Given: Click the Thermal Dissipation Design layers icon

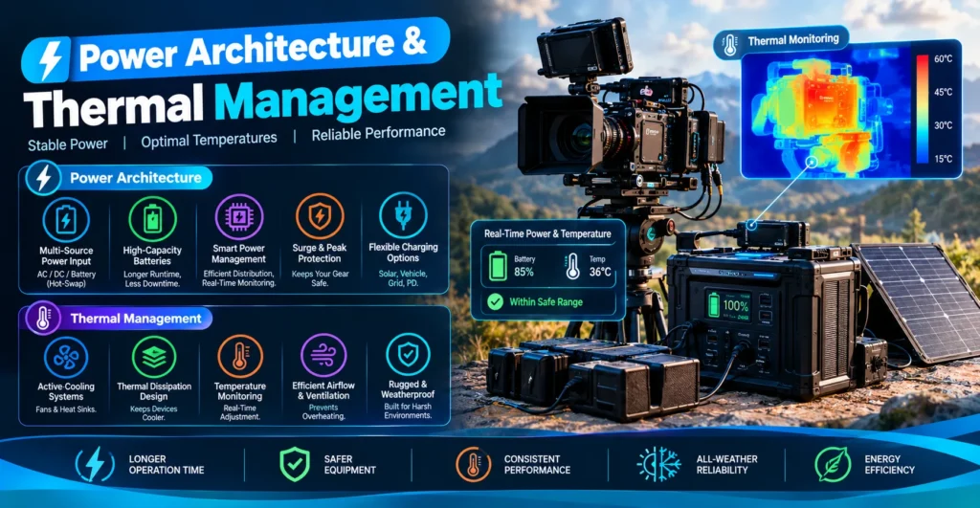Looking at the screenshot, I should (154, 358).
